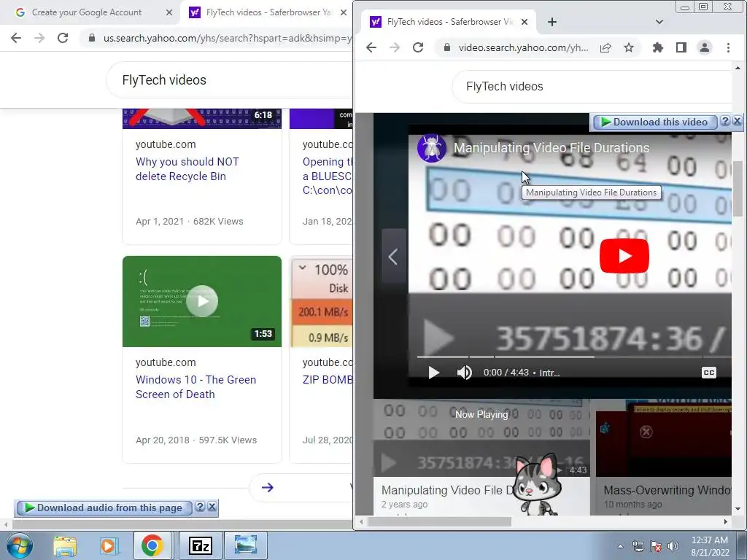
Task: Open the Windows Start menu
Action: click(19, 545)
